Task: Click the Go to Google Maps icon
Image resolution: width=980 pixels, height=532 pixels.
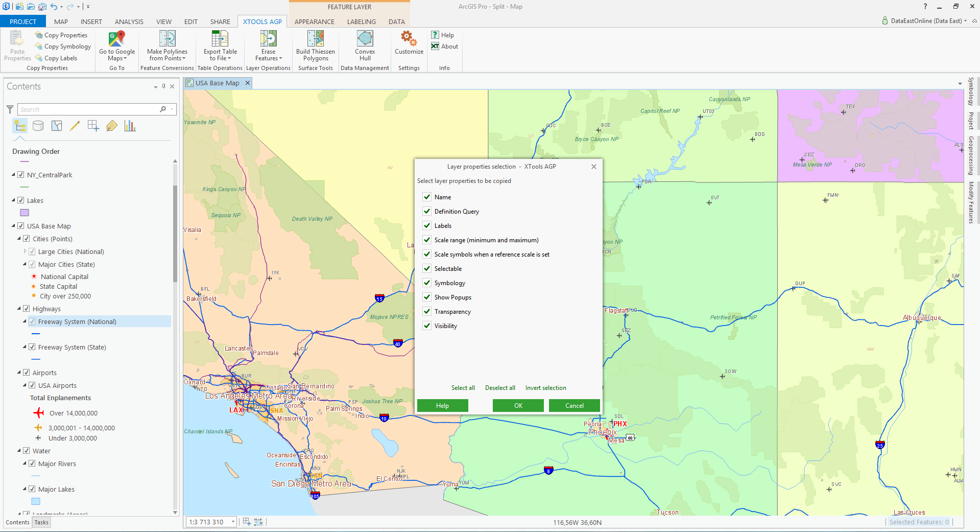Action: click(x=117, y=39)
